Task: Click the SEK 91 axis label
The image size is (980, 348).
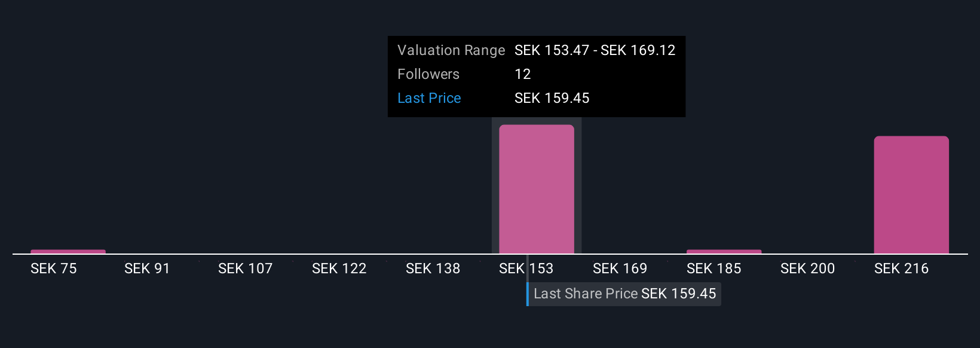Action: (147, 268)
